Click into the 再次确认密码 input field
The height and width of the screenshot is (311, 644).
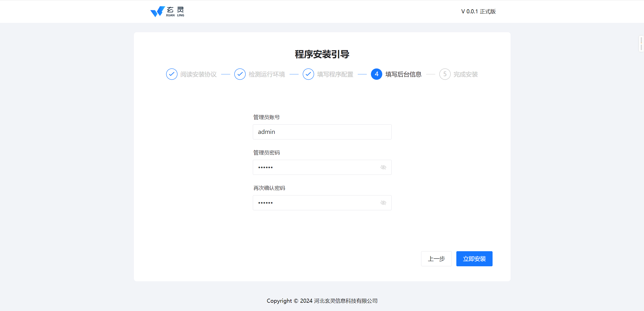[317, 203]
